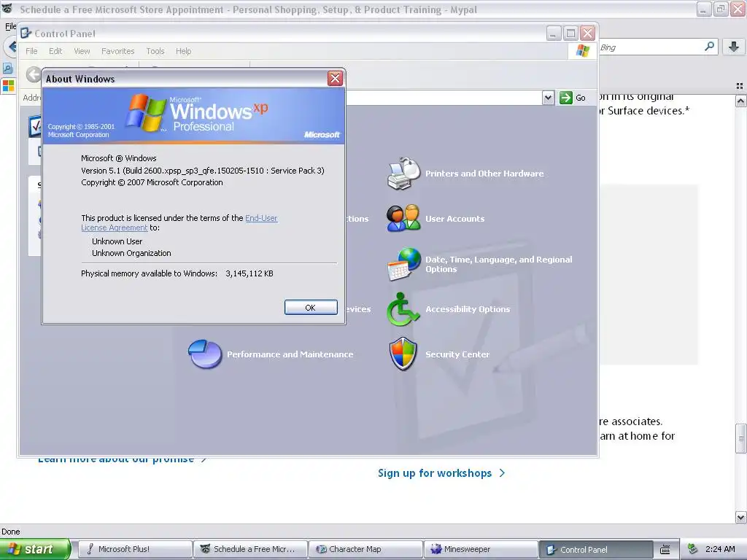The width and height of the screenshot is (747, 560).
Task: Click the magnifier icon on Mypal left edge
Action: pos(7,68)
